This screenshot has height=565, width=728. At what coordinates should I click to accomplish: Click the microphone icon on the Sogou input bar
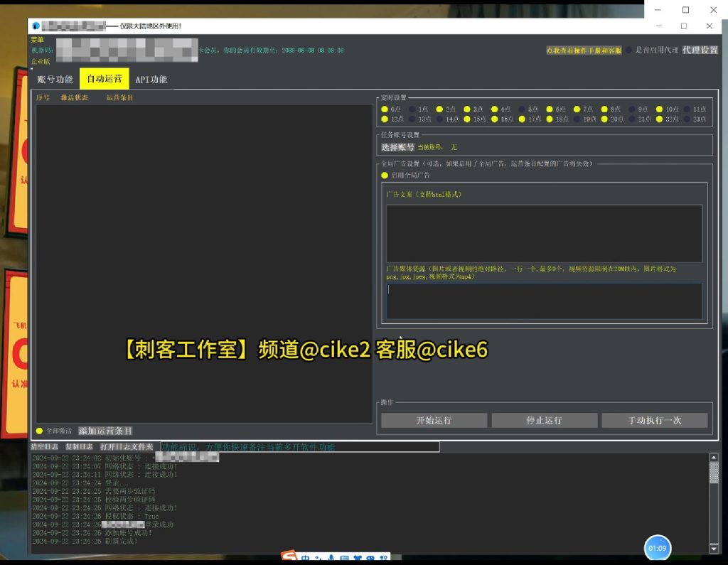(x=331, y=557)
